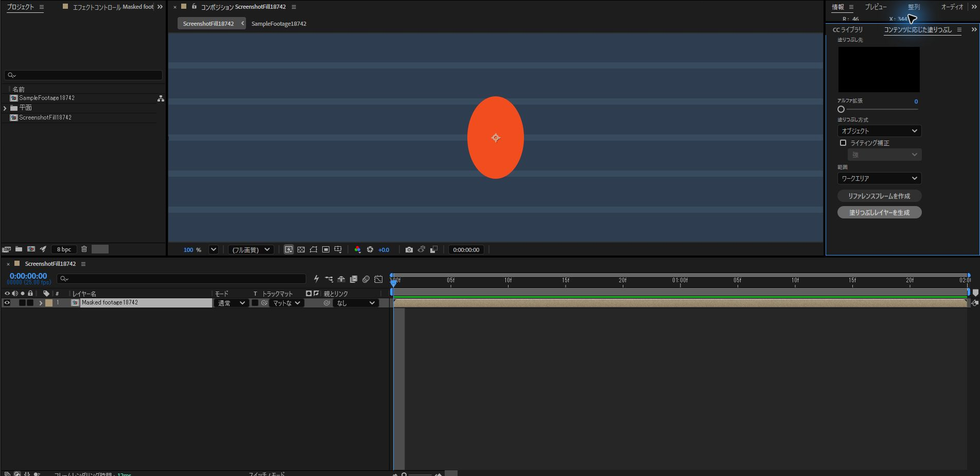Switch to the オーディオ panel tab
This screenshot has height=476, width=980.
tap(952, 7)
